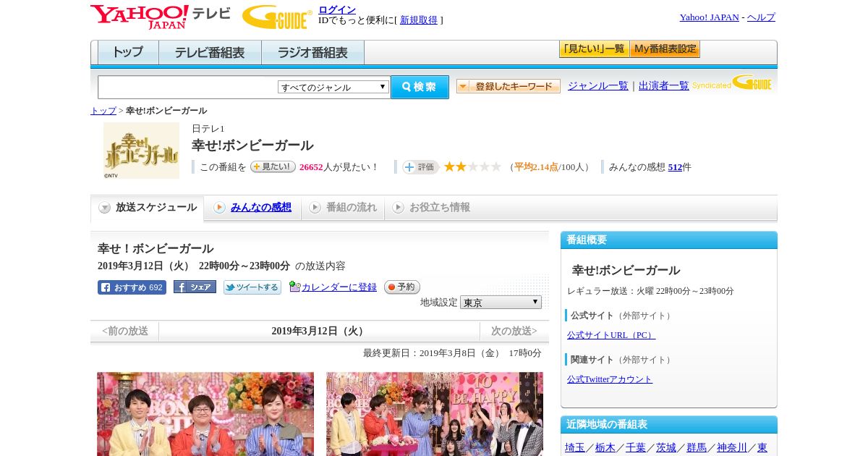
Task: Click the 2019年3月12日（火） date bar text
Action: point(319,332)
